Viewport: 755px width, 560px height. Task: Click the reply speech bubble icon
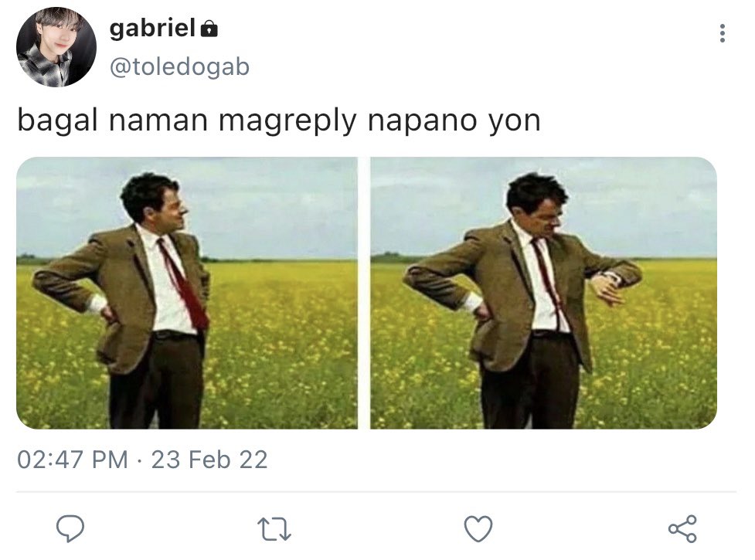[x=70, y=528]
